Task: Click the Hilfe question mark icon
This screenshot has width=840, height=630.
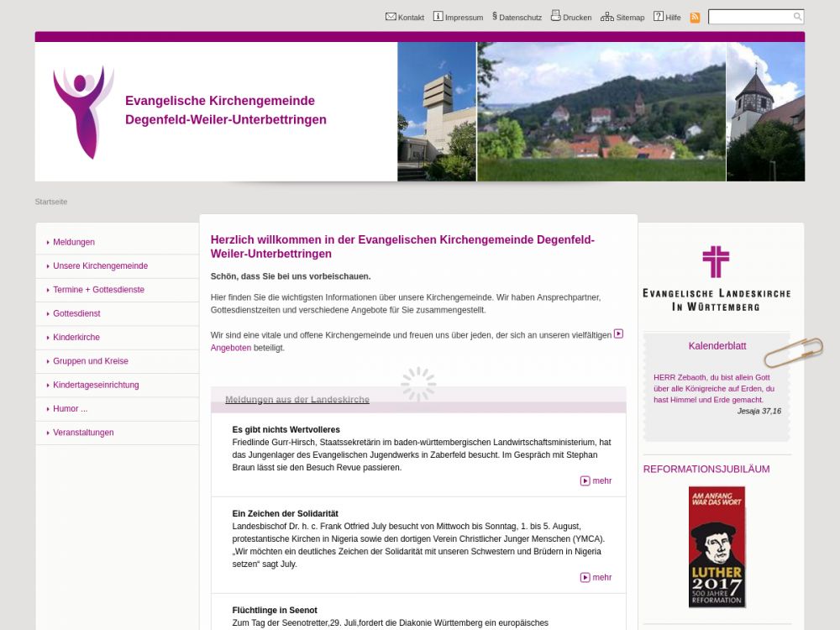Action: (x=659, y=17)
